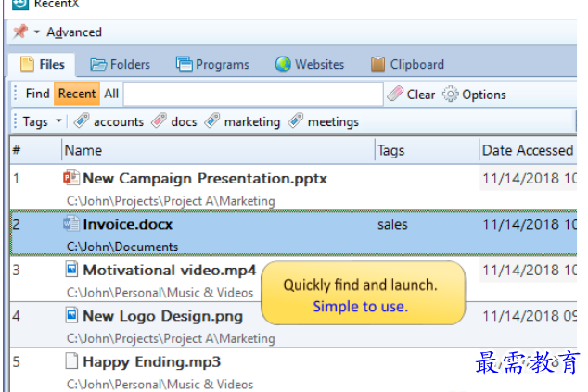This screenshot has width=588, height=392.
Task: Expand the Tags dropdown arrow
Action: 59,121
